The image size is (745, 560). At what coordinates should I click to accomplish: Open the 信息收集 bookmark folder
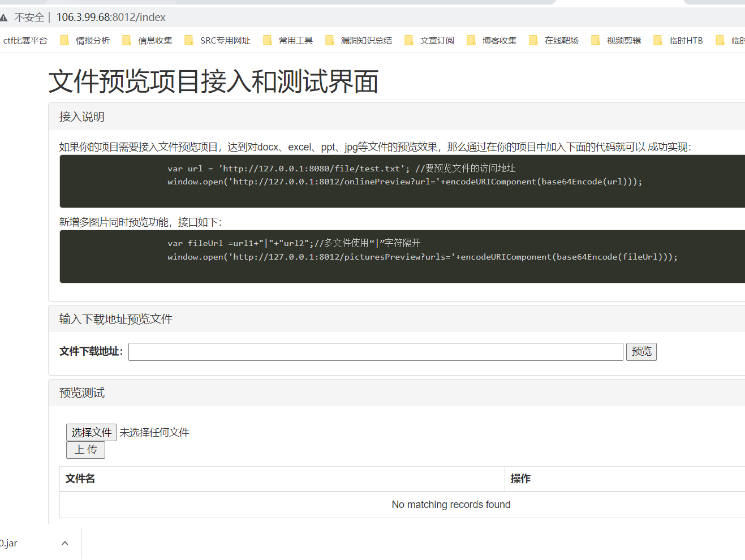point(148,41)
